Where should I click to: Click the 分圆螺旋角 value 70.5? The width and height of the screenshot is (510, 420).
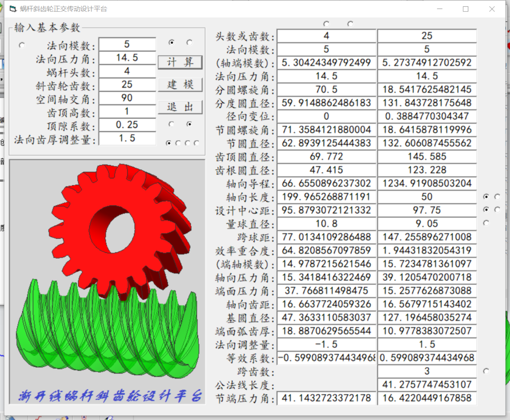(326, 89)
